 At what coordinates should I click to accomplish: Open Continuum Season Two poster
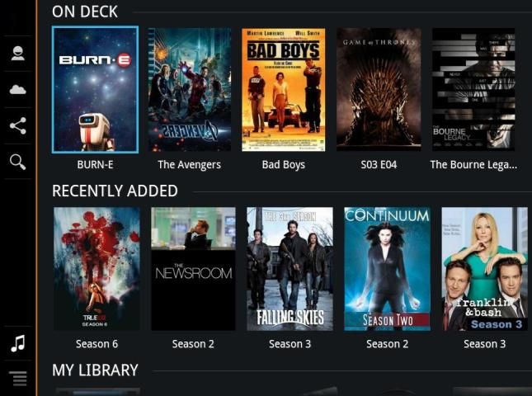click(387, 269)
